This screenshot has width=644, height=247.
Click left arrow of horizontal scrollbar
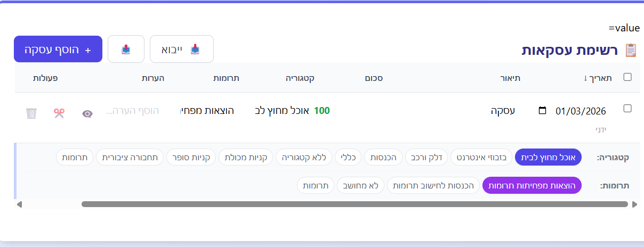click(x=20, y=204)
